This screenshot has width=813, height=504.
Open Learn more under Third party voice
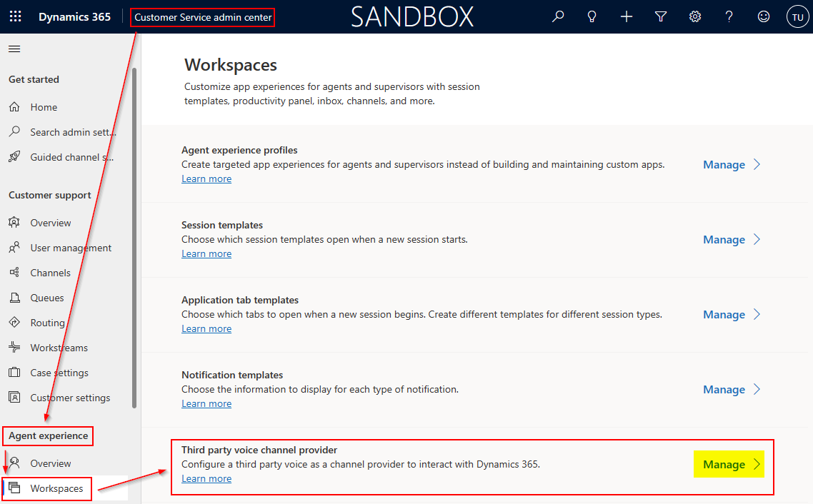(x=206, y=478)
